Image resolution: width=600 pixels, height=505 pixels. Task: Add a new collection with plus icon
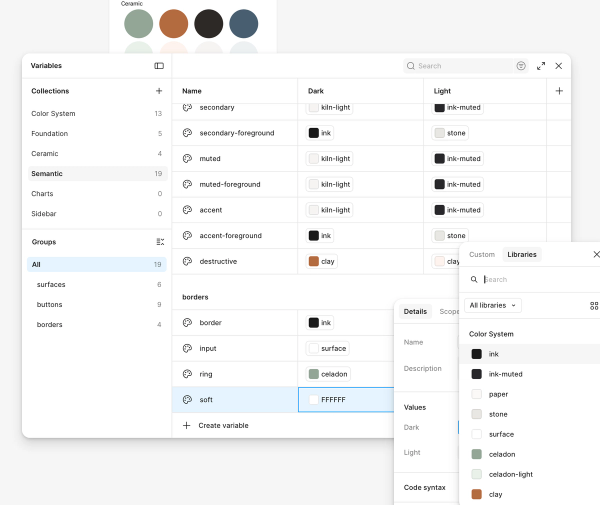pyautogui.click(x=159, y=91)
